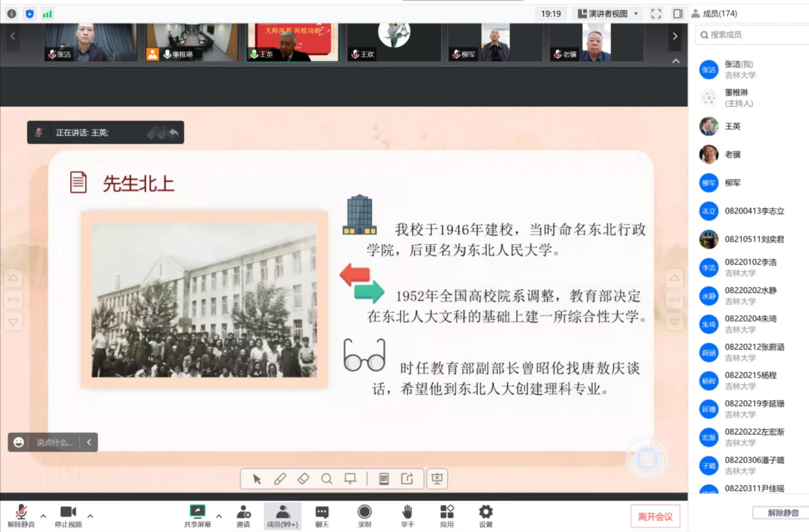Select the pen annotation tool
Image resolution: width=809 pixels, height=532 pixels.
(x=280, y=479)
